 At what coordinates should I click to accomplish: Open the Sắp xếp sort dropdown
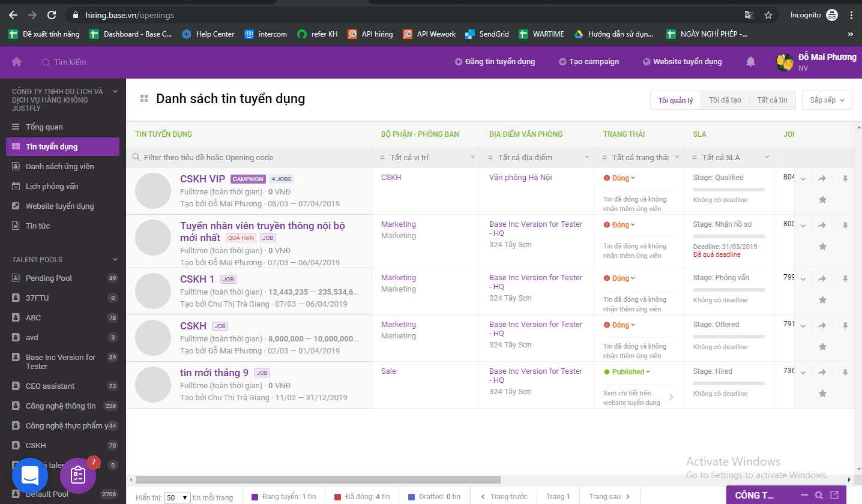coord(827,100)
